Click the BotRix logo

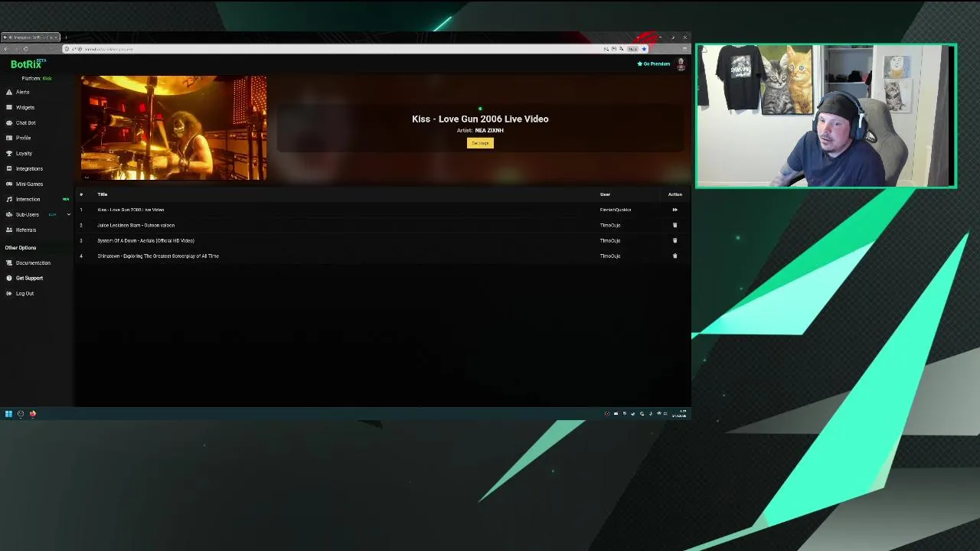click(28, 64)
